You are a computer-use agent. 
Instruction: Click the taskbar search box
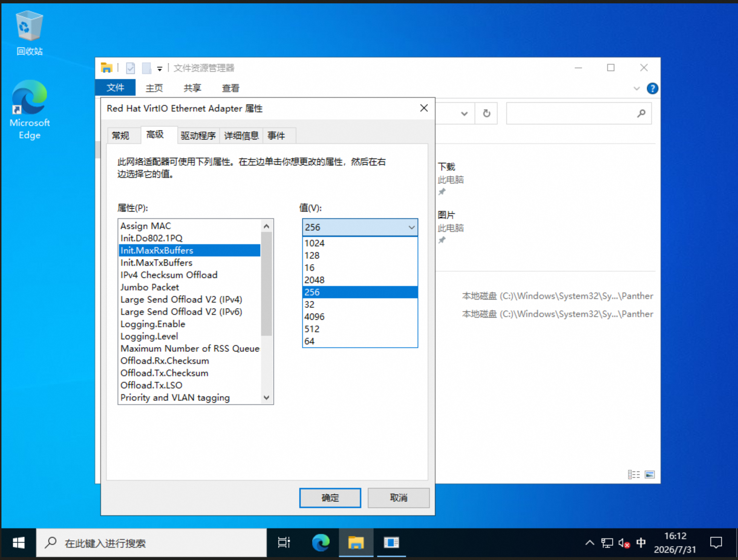pyautogui.click(x=151, y=543)
